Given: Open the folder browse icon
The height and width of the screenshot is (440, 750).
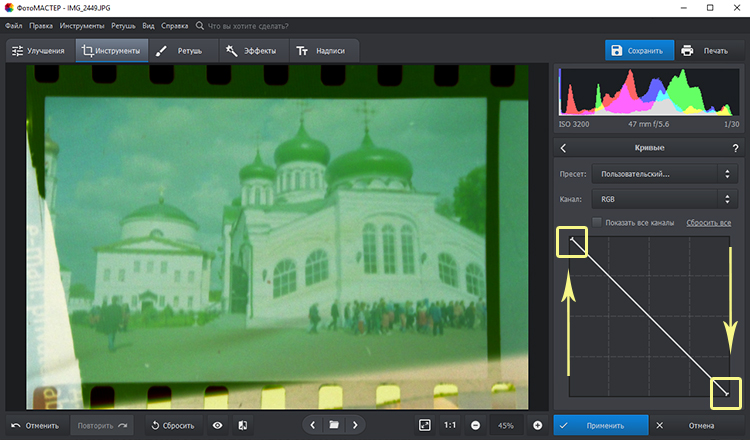Looking at the screenshot, I should point(333,425).
